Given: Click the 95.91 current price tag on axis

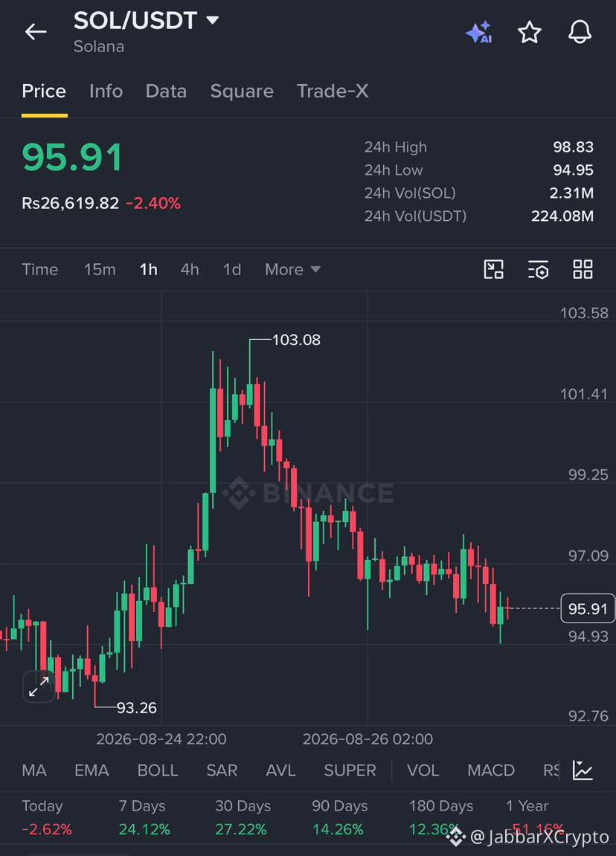Looking at the screenshot, I should [588, 608].
